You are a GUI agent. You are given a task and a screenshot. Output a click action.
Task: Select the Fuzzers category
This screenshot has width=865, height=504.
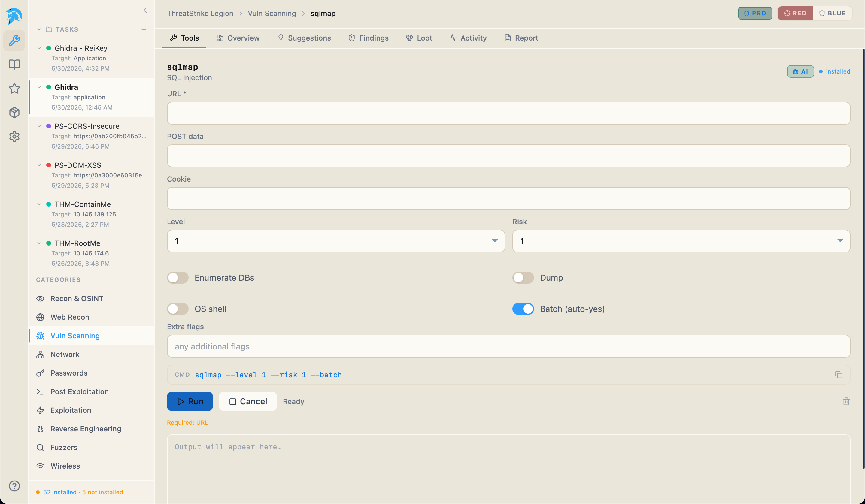click(x=92, y=447)
